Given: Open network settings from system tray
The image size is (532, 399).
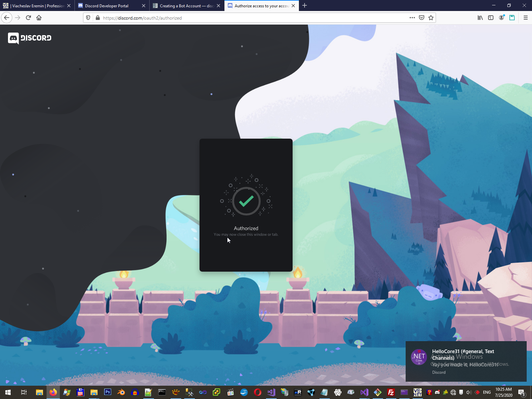Looking at the screenshot, I should pyautogui.click(x=453, y=392).
